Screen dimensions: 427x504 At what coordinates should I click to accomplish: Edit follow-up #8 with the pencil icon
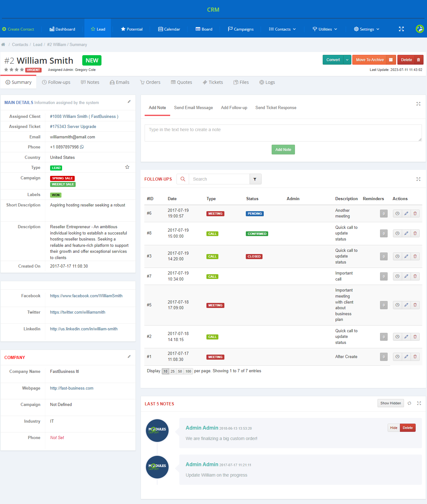(x=406, y=234)
